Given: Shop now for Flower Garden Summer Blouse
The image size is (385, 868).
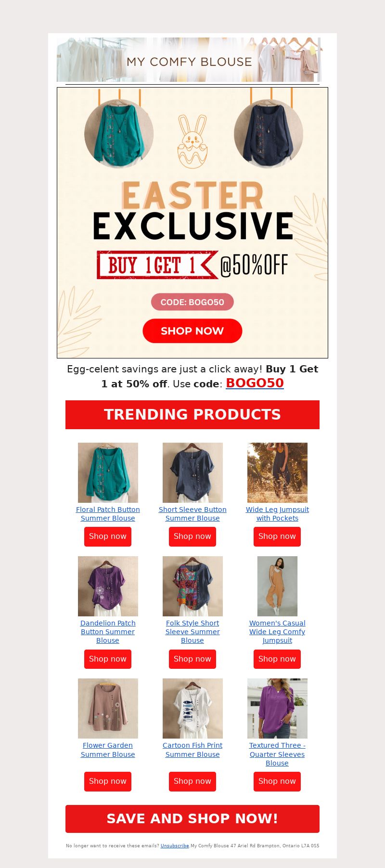Looking at the screenshot, I should pos(108,781).
